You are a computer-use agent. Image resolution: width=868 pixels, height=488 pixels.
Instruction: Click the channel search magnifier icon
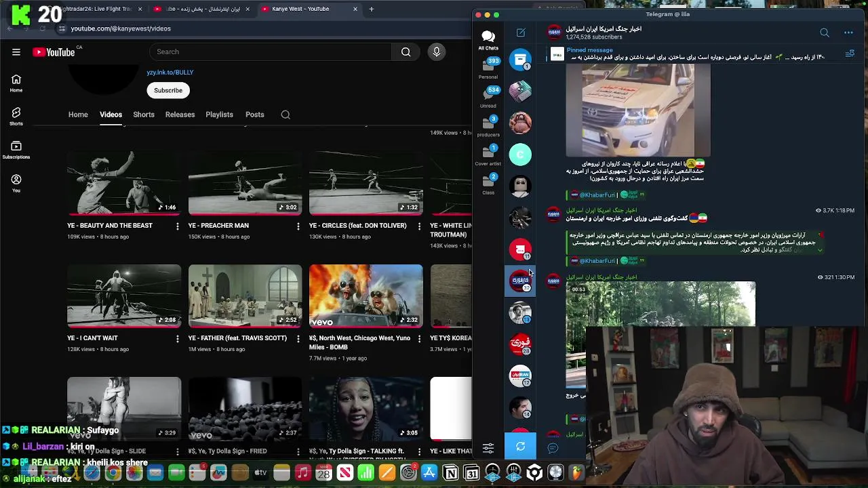285,115
